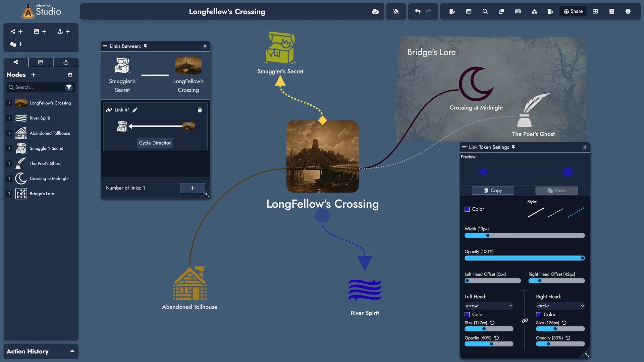Switch to the Anchors tab in the sidebar
This screenshot has width=644, height=362.
(x=66, y=62)
